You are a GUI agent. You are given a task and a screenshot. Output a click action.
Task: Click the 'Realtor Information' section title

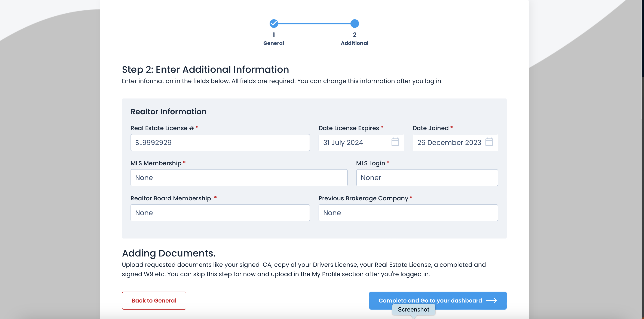point(168,112)
